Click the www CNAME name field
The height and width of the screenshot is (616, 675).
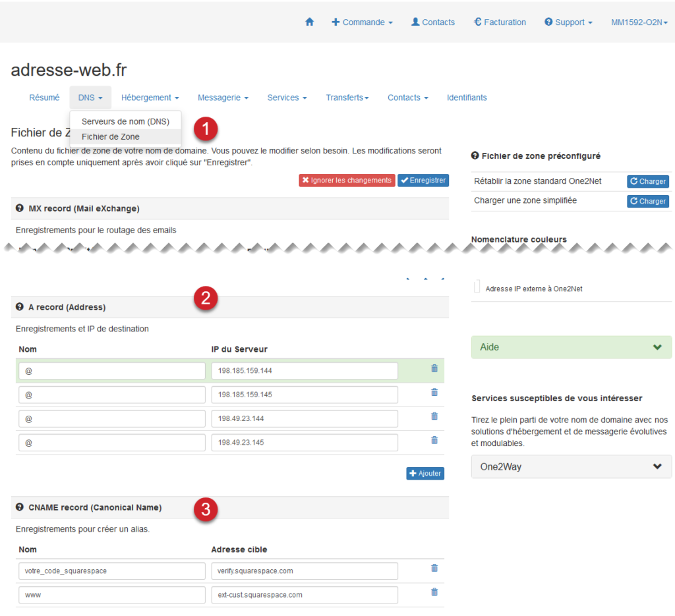(112, 595)
